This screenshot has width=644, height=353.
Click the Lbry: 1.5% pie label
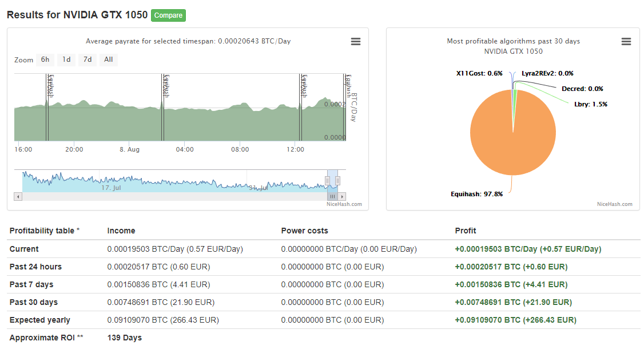click(591, 104)
